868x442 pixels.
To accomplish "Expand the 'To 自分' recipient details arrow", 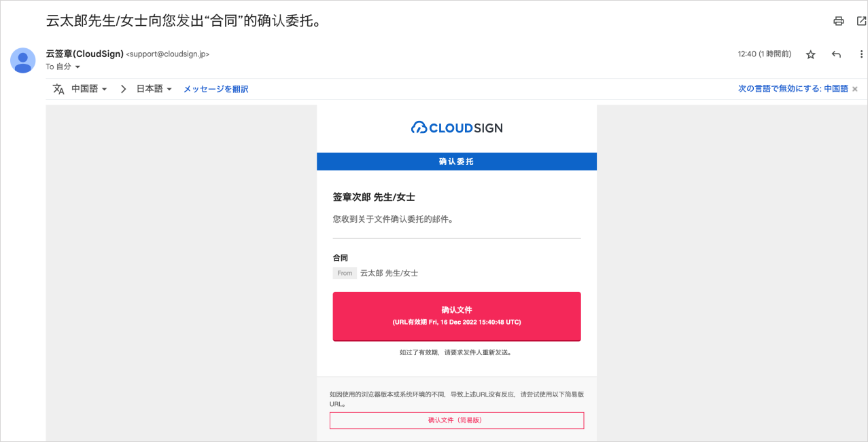I will pyautogui.click(x=77, y=67).
